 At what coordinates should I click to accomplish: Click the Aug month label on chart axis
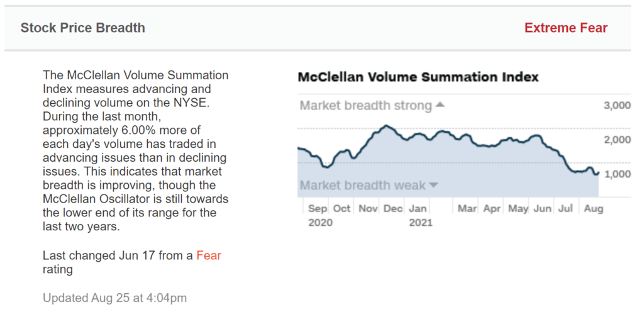(x=593, y=208)
